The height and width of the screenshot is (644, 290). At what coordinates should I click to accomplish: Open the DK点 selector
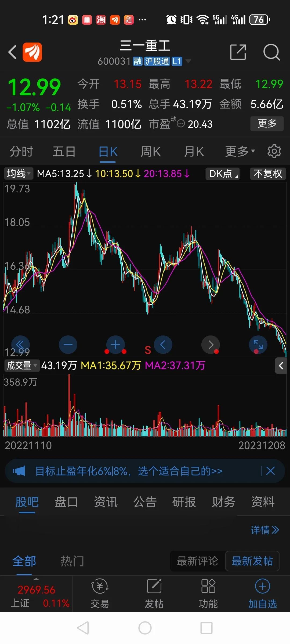(223, 174)
